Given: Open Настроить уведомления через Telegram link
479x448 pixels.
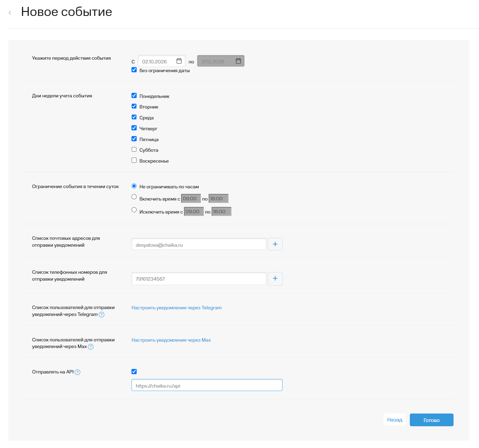Looking at the screenshot, I should [177, 308].
